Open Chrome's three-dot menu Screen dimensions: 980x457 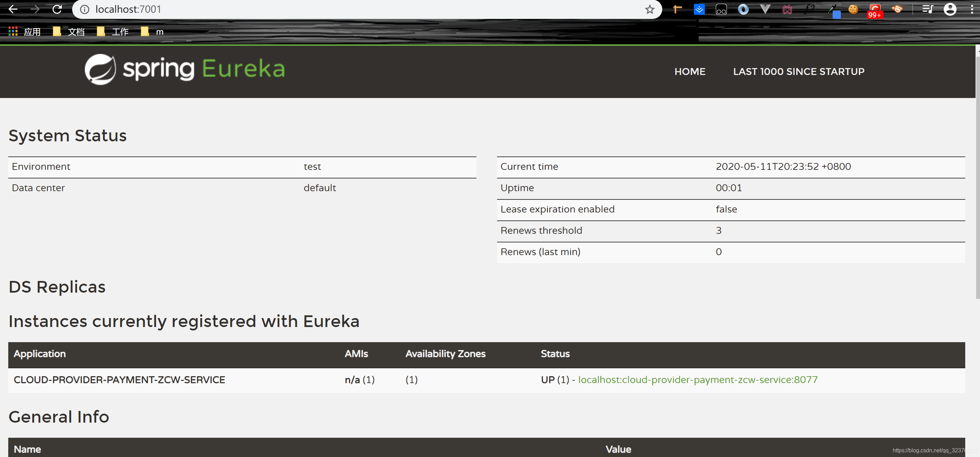(972, 9)
